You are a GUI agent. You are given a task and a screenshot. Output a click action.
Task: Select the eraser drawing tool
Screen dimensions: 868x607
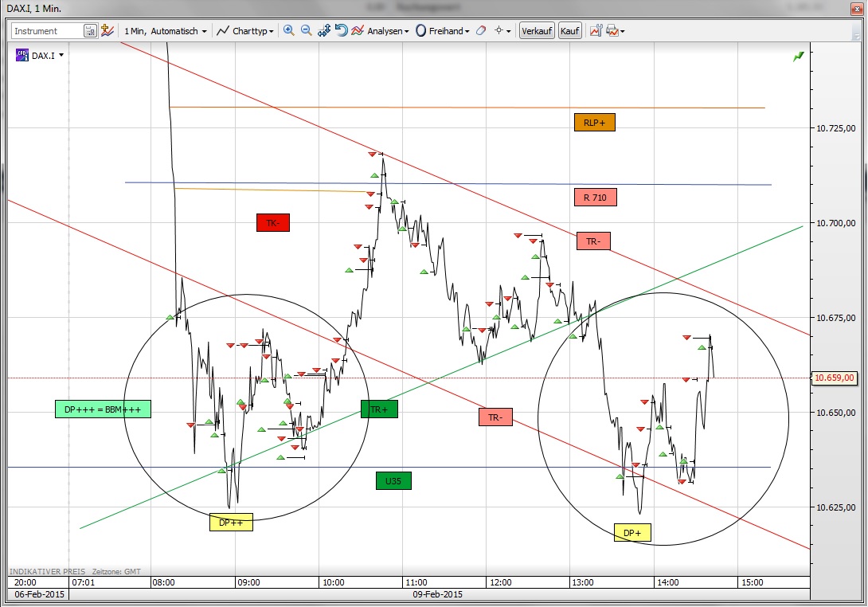[482, 30]
